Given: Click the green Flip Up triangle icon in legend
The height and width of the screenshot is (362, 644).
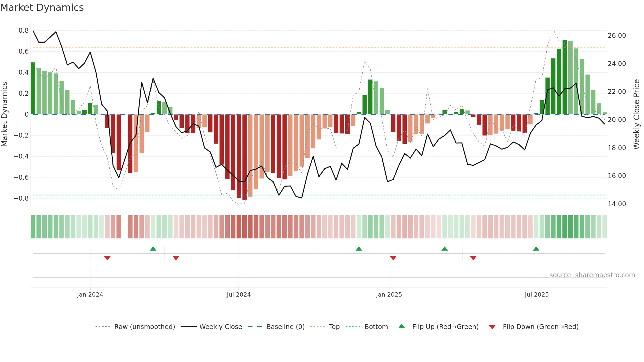Looking at the screenshot, I should pos(402,326).
